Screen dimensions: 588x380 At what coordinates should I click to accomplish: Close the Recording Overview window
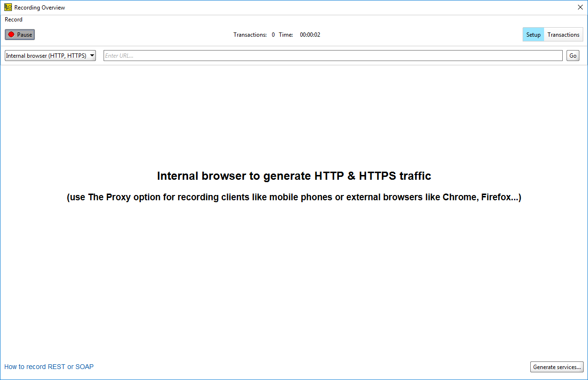(580, 7)
